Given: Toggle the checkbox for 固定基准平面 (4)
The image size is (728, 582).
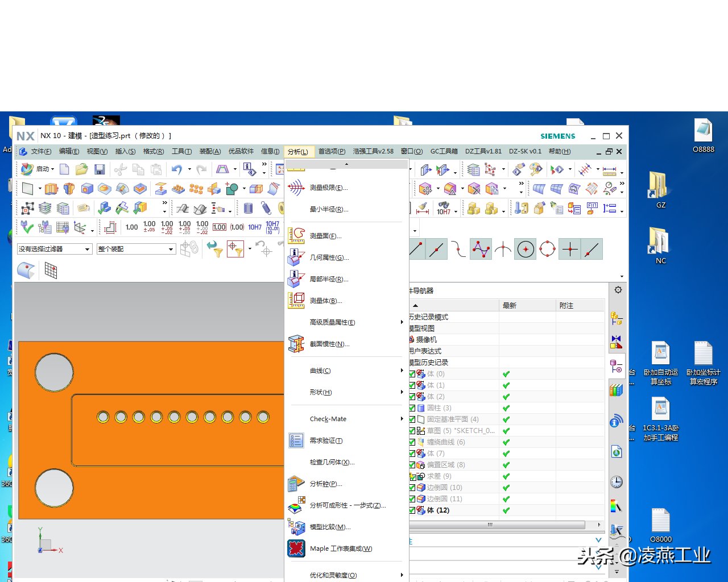Looking at the screenshot, I should pos(412,419).
